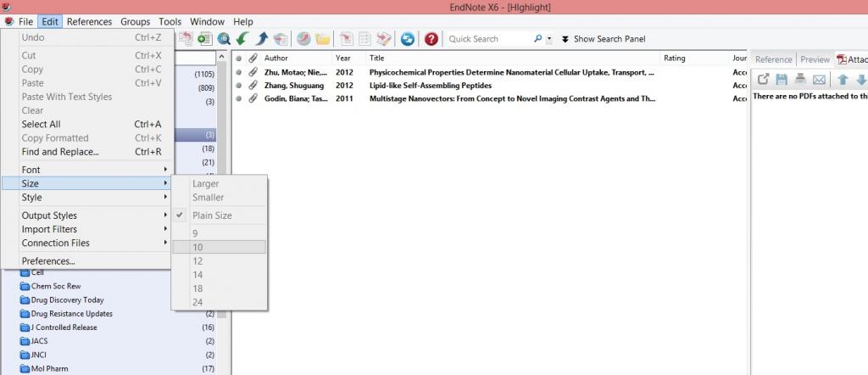Click the Open Link globe icon
Image resolution: width=868 pixels, height=375 pixels.
coord(303,39)
